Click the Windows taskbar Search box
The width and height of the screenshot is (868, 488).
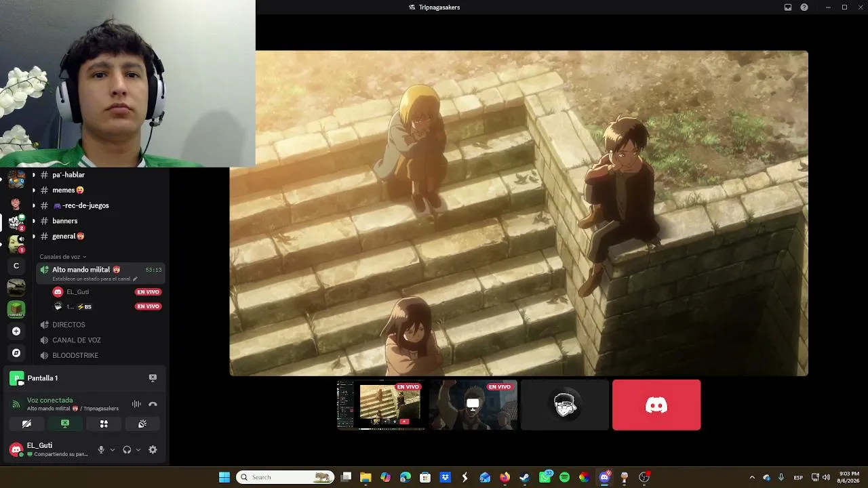(285, 477)
